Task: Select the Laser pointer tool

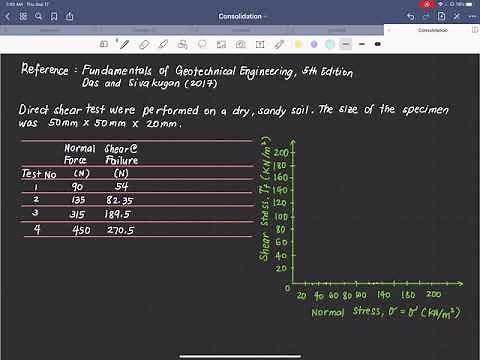Action: (279, 44)
